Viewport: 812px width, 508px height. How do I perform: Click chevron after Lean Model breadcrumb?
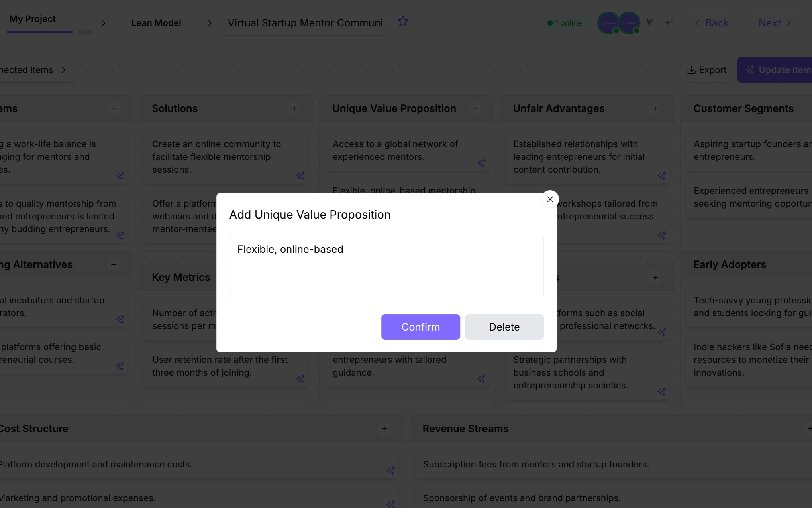point(210,23)
